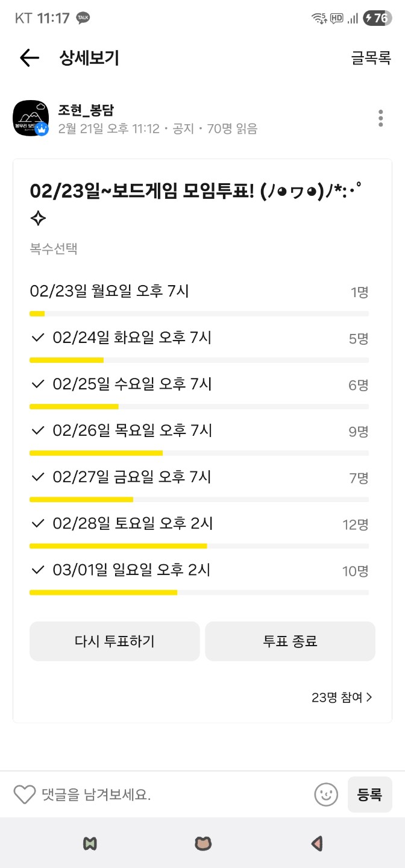
Task: Open the three-dot more options menu
Action: 380,118
